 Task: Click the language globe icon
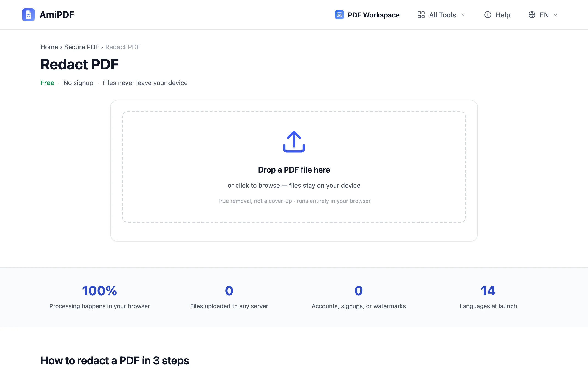pos(532,15)
